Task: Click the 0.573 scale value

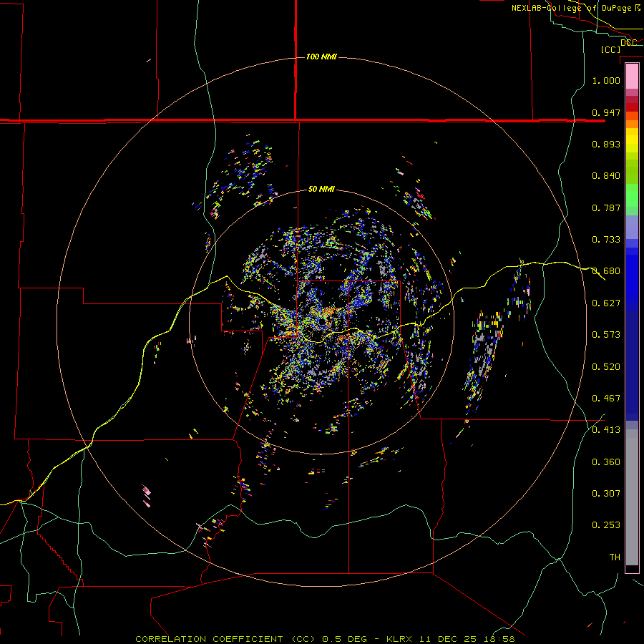Action: [x=606, y=334]
